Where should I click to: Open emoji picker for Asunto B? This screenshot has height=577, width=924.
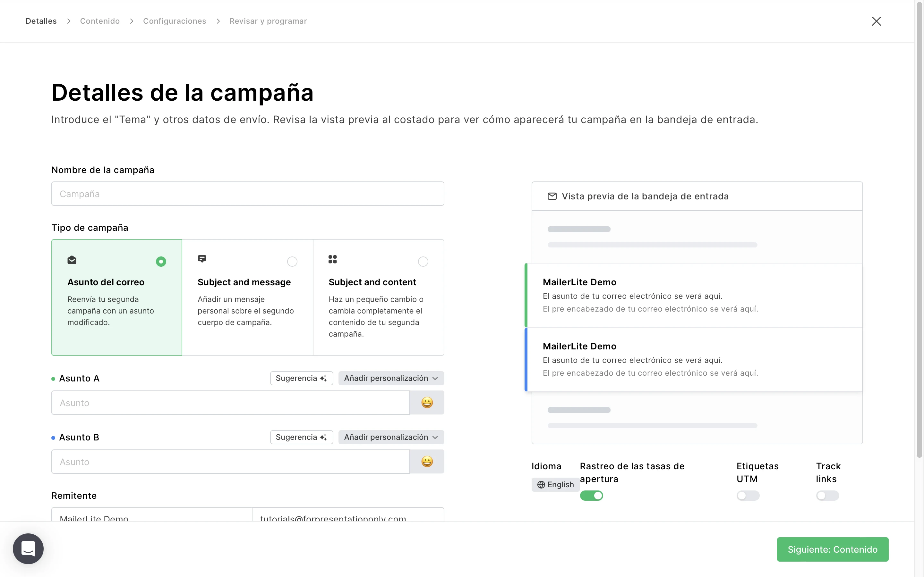click(426, 461)
